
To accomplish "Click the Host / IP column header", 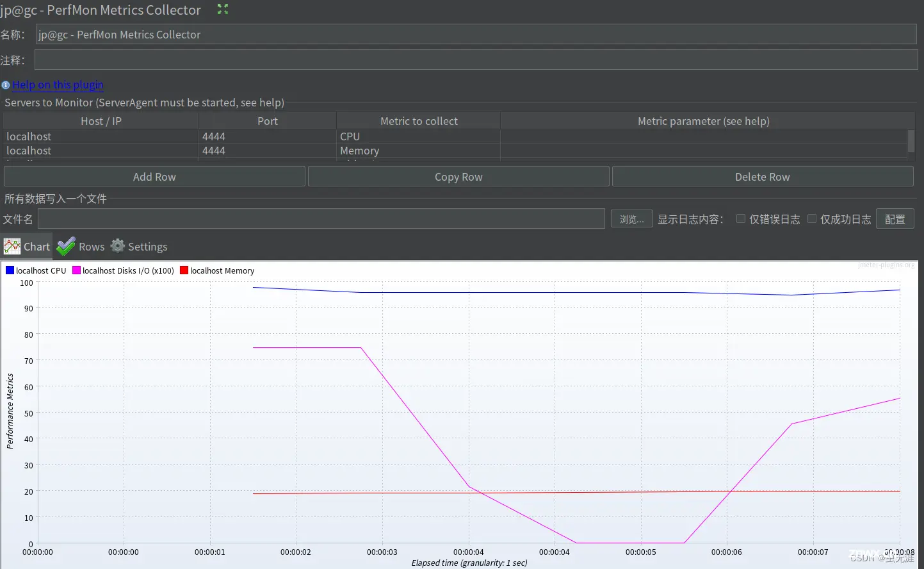I will 101,121.
